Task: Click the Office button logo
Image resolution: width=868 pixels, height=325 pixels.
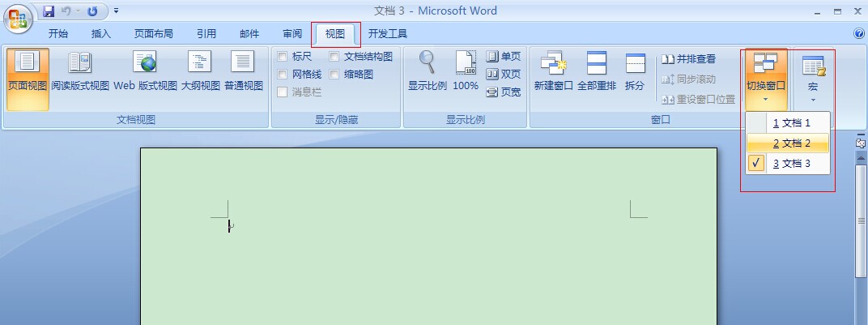Action: click(x=18, y=19)
